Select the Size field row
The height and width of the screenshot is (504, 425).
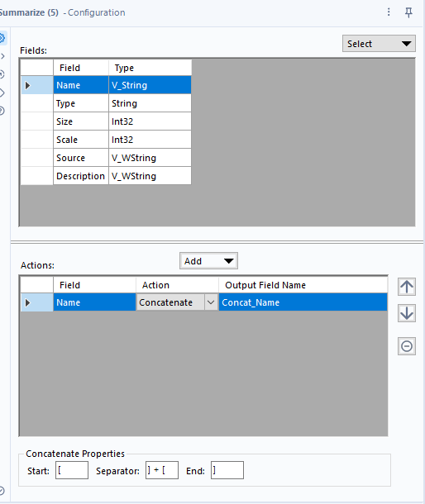(106, 121)
